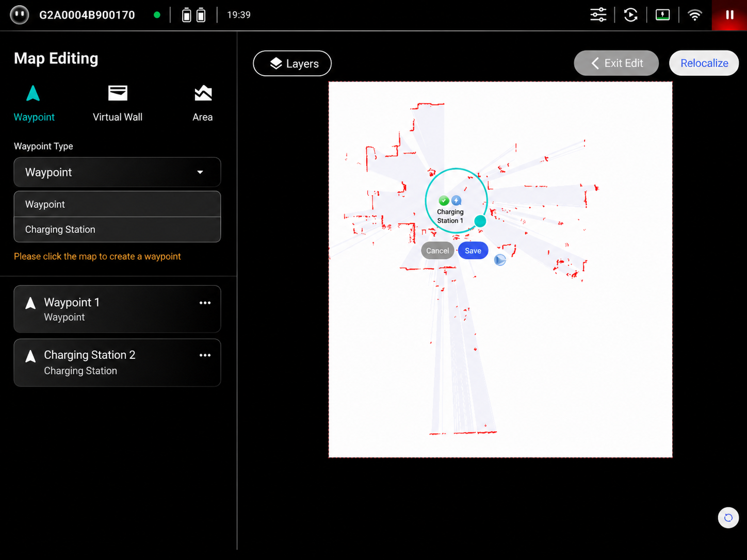This screenshot has width=747, height=560.
Task: Check the second battery indicator icon
Action: 201,15
